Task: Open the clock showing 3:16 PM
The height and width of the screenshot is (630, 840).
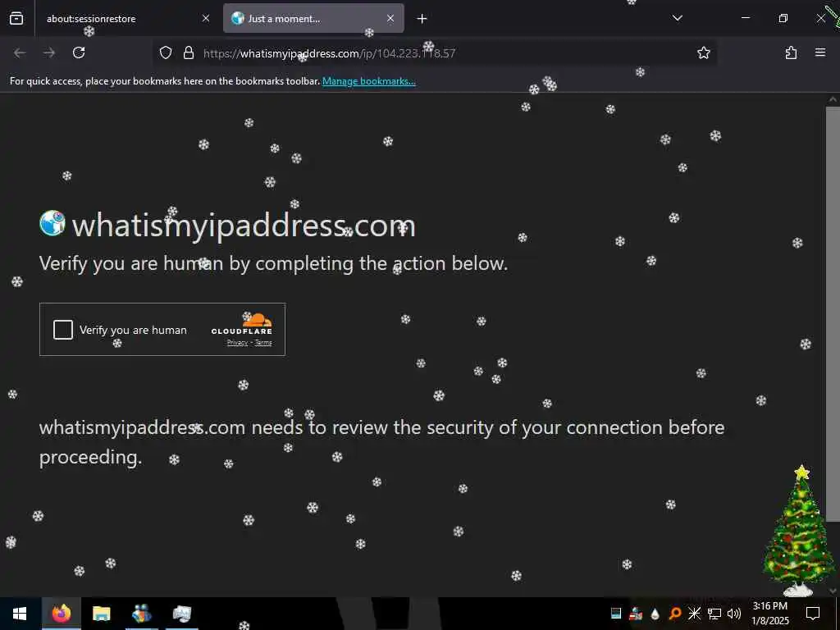Action: pyautogui.click(x=770, y=614)
